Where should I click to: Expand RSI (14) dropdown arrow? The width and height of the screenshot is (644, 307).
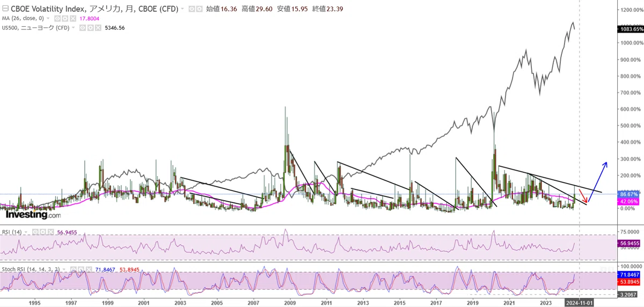click(x=26, y=232)
